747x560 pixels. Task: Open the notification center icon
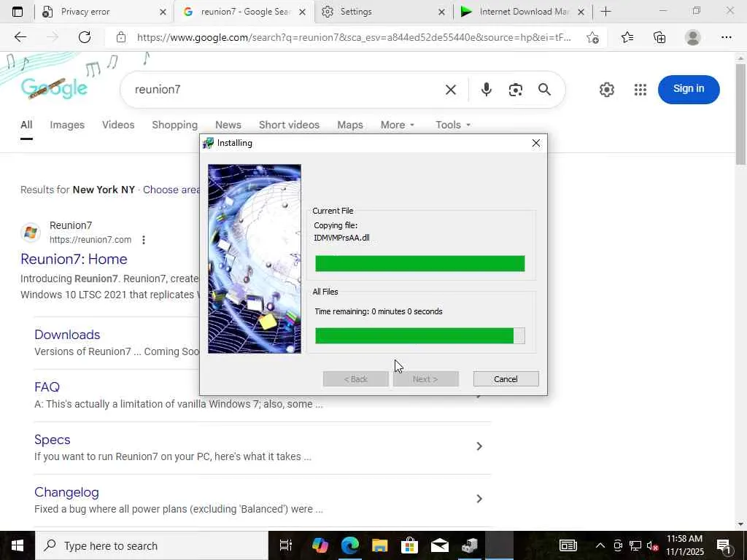[723, 545]
